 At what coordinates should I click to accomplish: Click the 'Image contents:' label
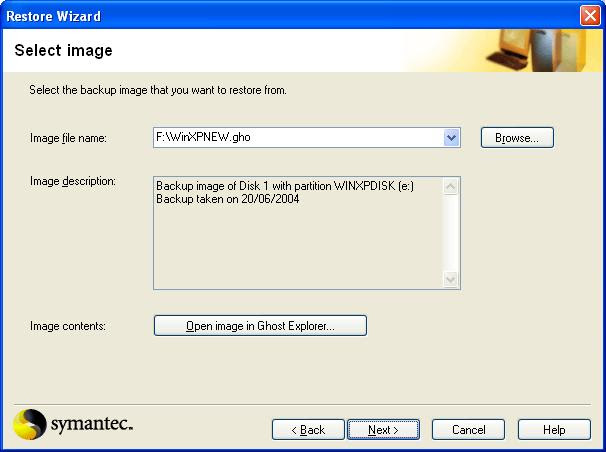(68, 326)
